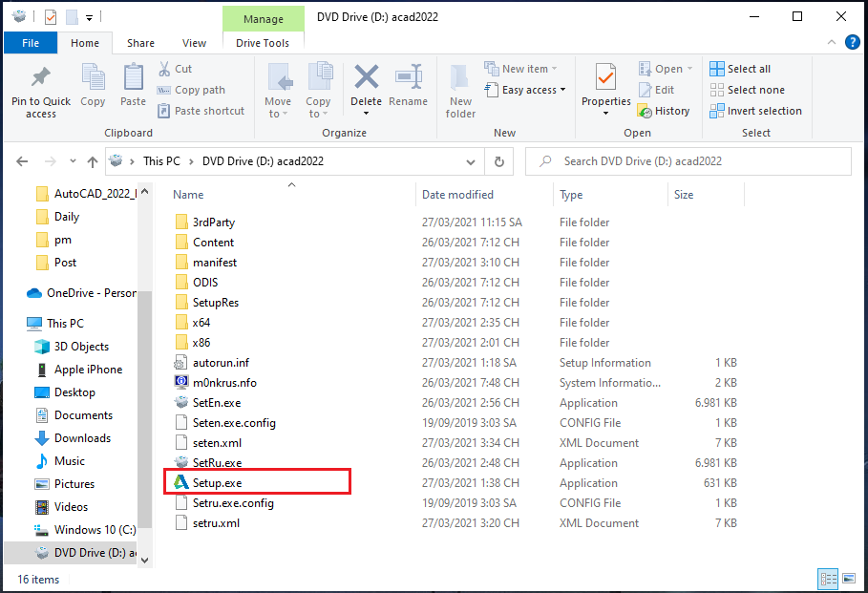Click the Copy icon in Clipboard group
This screenshot has width=868, height=593.
(x=93, y=76)
